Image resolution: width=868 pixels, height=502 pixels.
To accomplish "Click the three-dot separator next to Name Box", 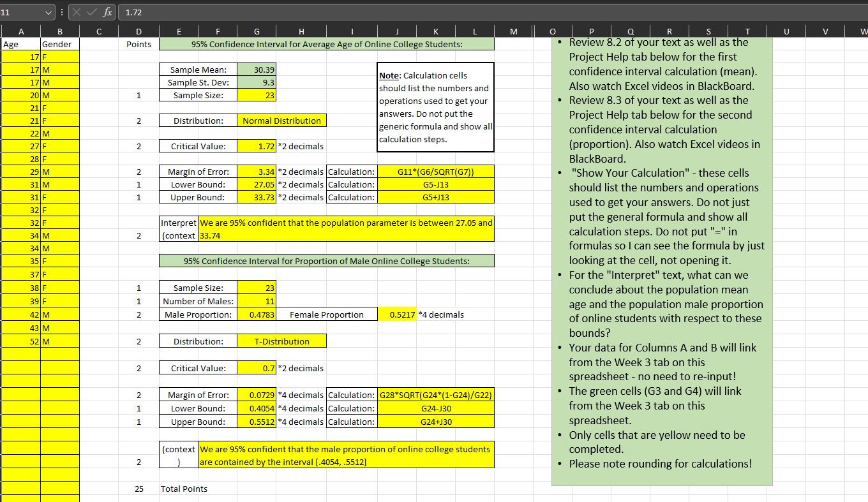I will (x=61, y=11).
